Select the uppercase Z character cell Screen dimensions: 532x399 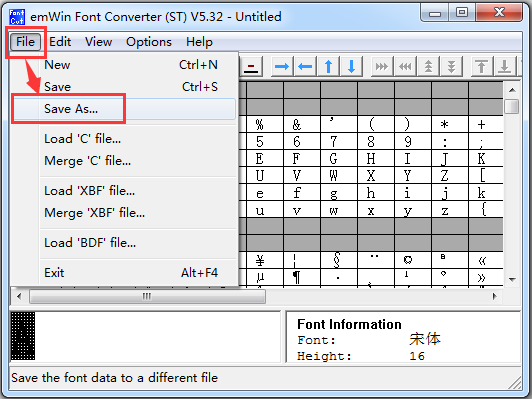450,175
